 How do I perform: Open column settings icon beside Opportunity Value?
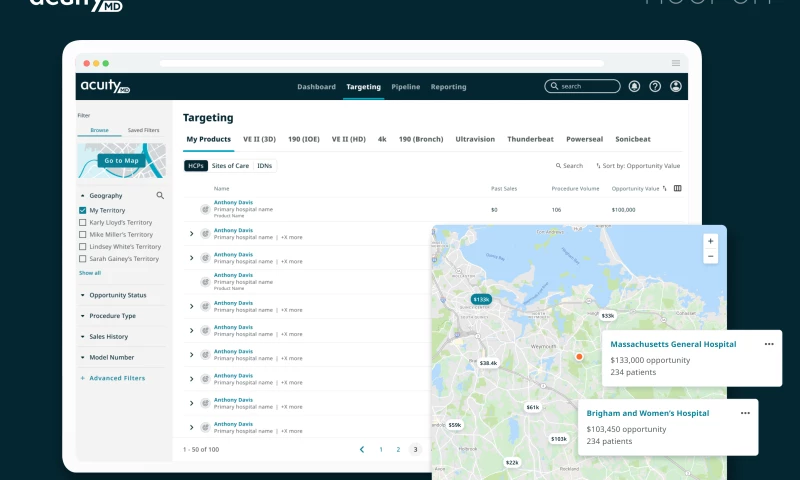point(678,188)
